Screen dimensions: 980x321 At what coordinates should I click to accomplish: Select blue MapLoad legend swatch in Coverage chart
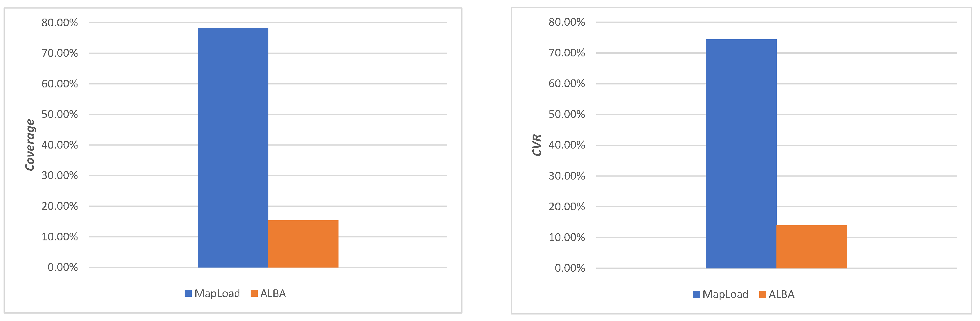point(188,293)
